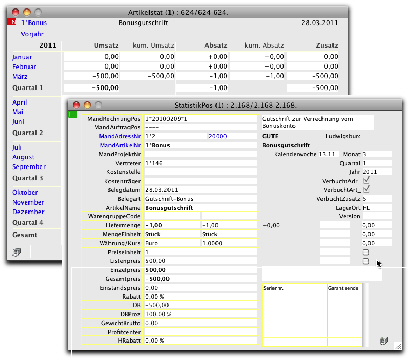Click the empty Version field
Screen dimensions: 416x361
pyautogui.click(x=377, y=216)
